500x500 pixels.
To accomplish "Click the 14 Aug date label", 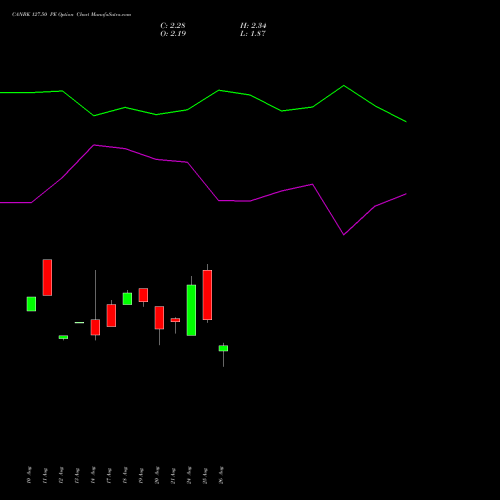I will click(x=93, y=475).
